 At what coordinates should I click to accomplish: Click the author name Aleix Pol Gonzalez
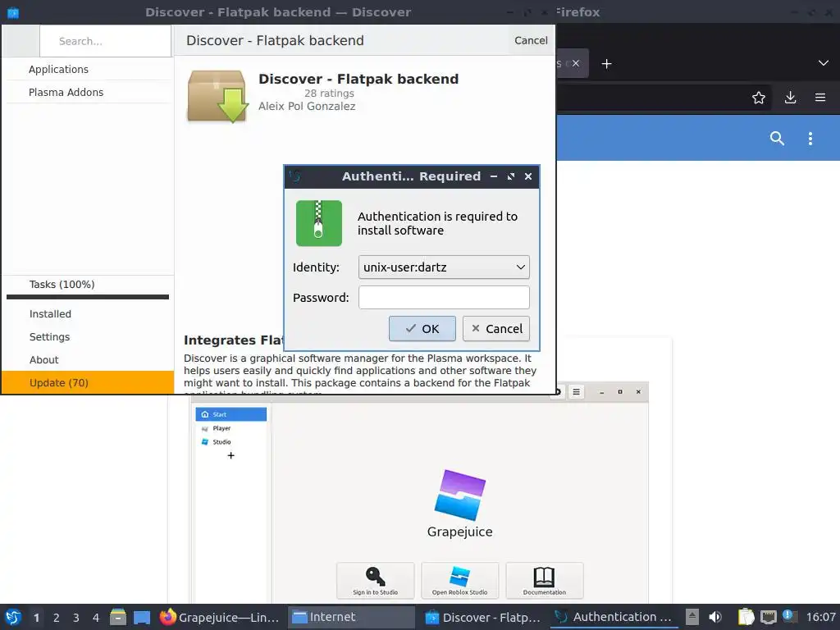click(307, 106)
